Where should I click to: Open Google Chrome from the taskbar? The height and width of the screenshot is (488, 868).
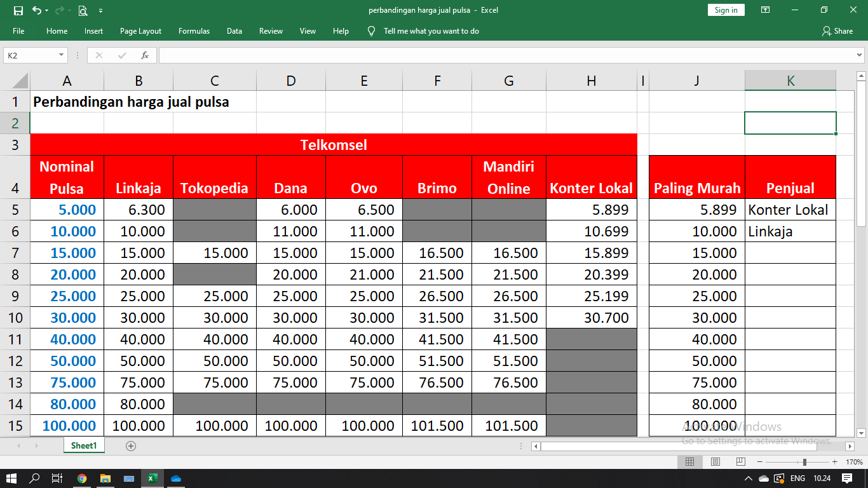82,478
